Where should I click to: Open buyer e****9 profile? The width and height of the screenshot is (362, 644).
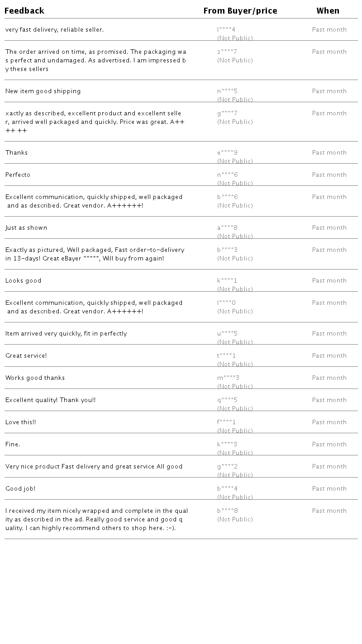click(227, 153)
